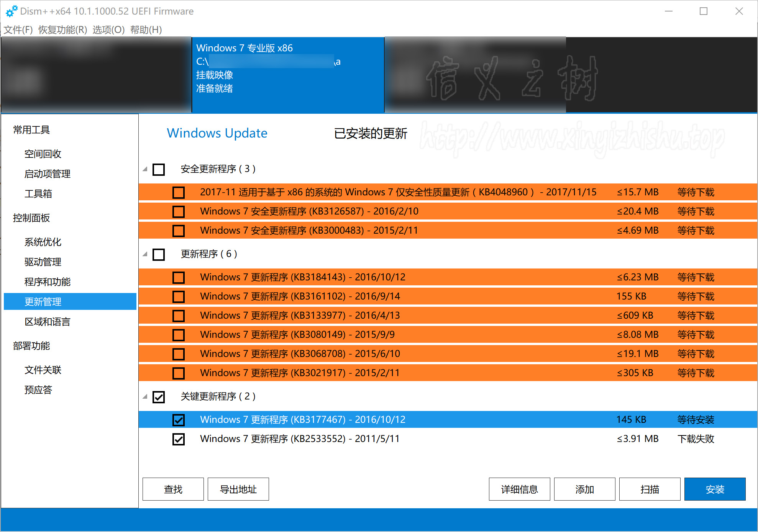The height and width of the screenshot is (532, 758).
Task: Open 空间回收 in the sidebar
Action: click(43, 154)
